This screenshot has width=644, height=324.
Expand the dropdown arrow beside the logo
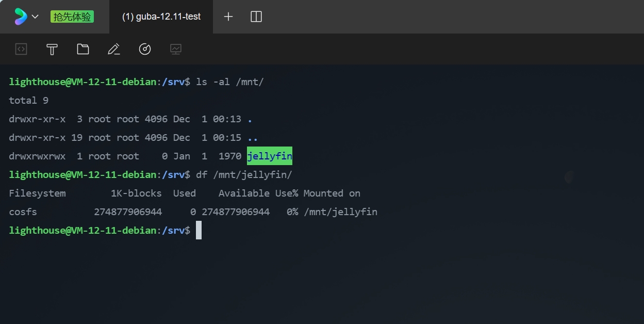point(35,17)
